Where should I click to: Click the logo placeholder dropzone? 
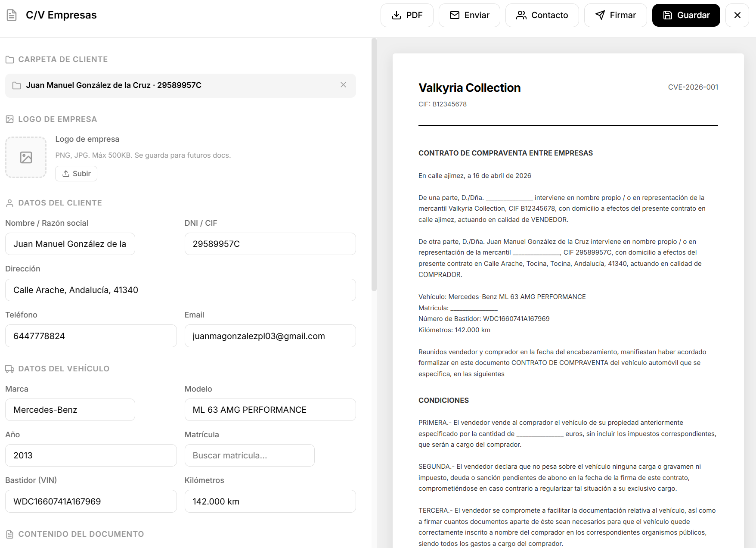[x=26, y=157]
